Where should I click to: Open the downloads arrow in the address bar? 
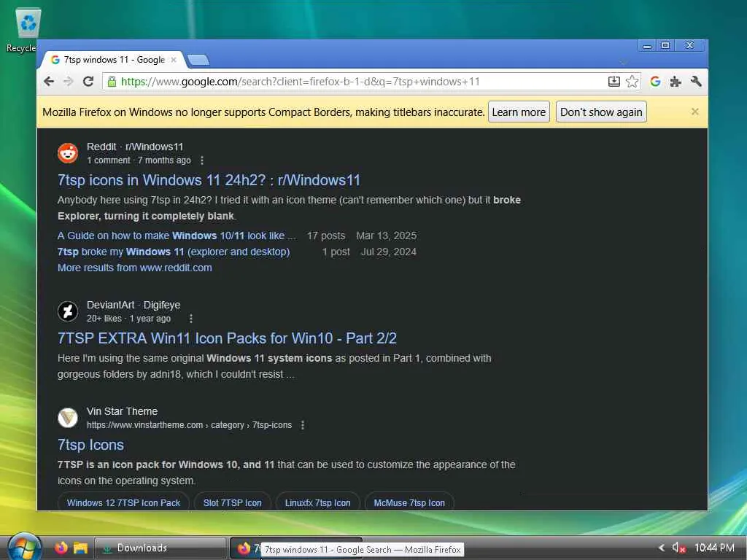click(x=614, y=82)
